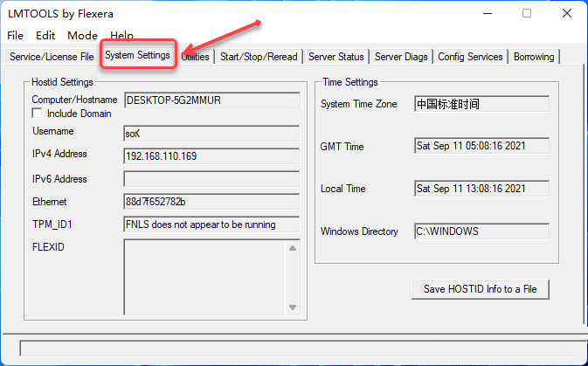Image resolution: width=588 pixels, height=366 pixels.
Task: Click the Computer/Hostname field
Action: [212, 100]
